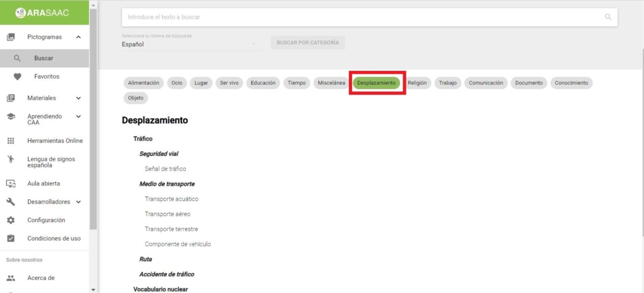Select the Miscelánea category chip
The width and height of the screenshot is (644, 293).
pos(331,83)
